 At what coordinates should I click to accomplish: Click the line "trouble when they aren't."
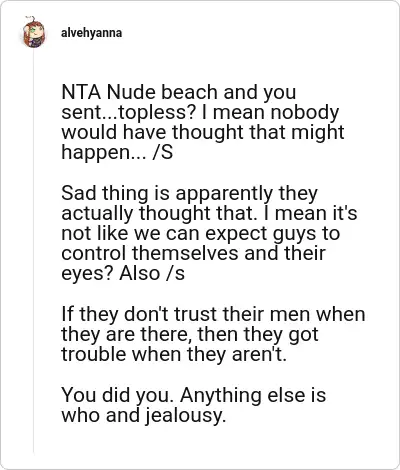174,354
